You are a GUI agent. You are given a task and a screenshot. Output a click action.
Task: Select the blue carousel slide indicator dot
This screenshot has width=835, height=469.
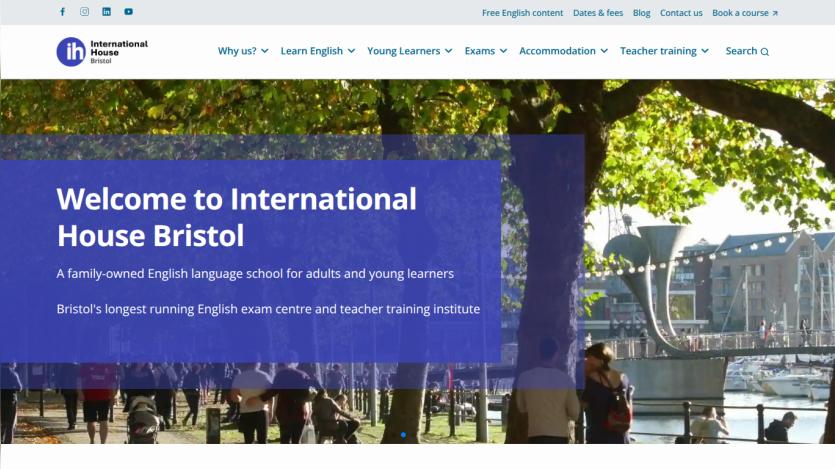click(403, 435)
